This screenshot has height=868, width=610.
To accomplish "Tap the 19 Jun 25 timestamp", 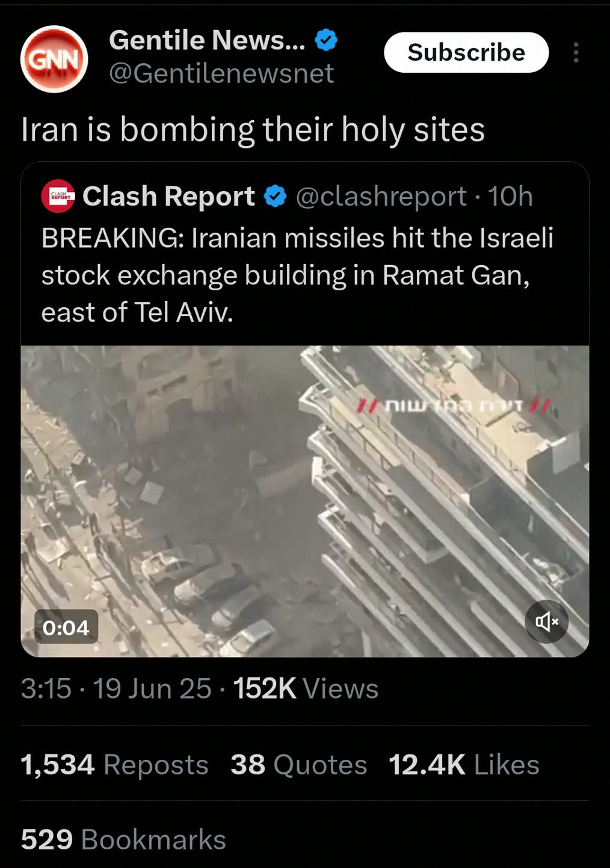I will [152, 689].
